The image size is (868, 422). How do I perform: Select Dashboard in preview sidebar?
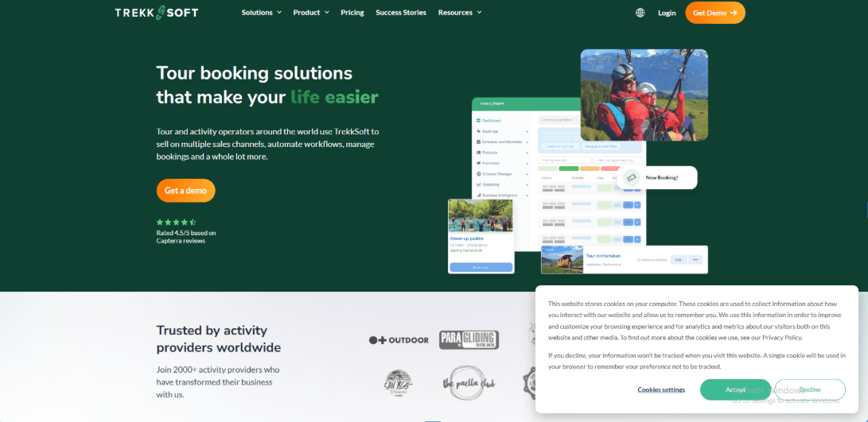pos(492,121)
